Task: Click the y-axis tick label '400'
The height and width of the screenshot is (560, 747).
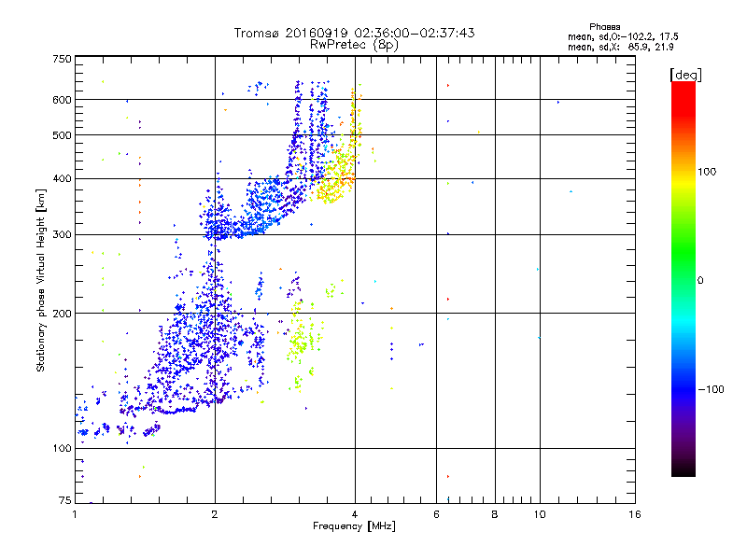Action: click(x=62, y=179)
